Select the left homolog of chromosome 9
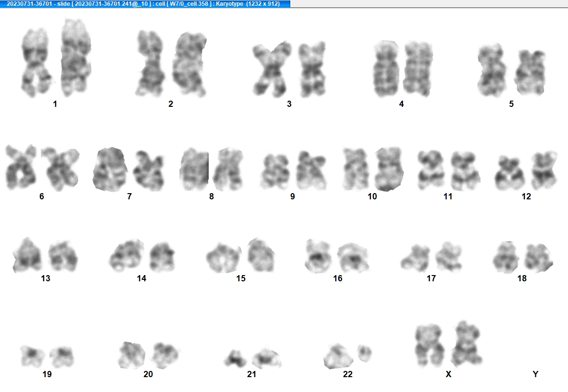The height and width of the screenshot is (392, 568). 275,172
